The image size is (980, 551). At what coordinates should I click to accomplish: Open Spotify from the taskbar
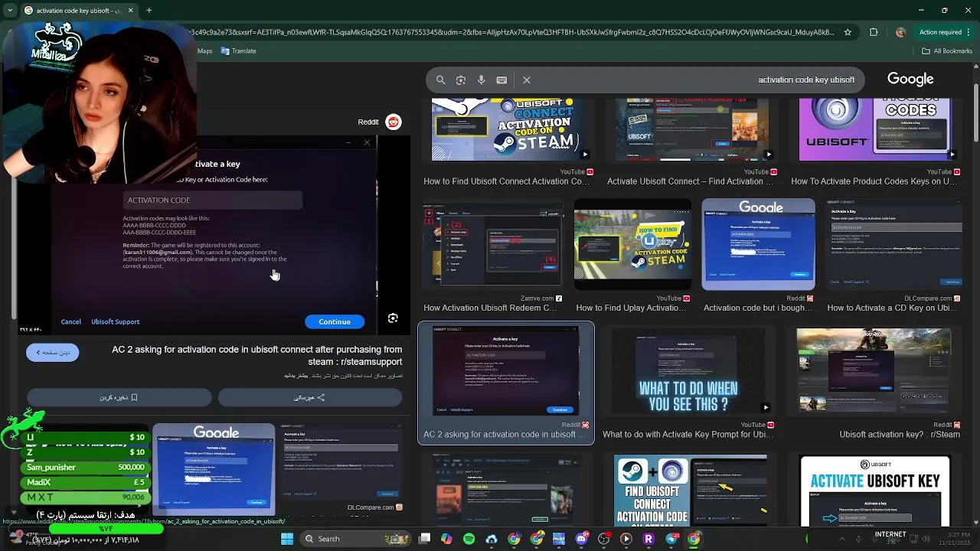pos(469,539)
